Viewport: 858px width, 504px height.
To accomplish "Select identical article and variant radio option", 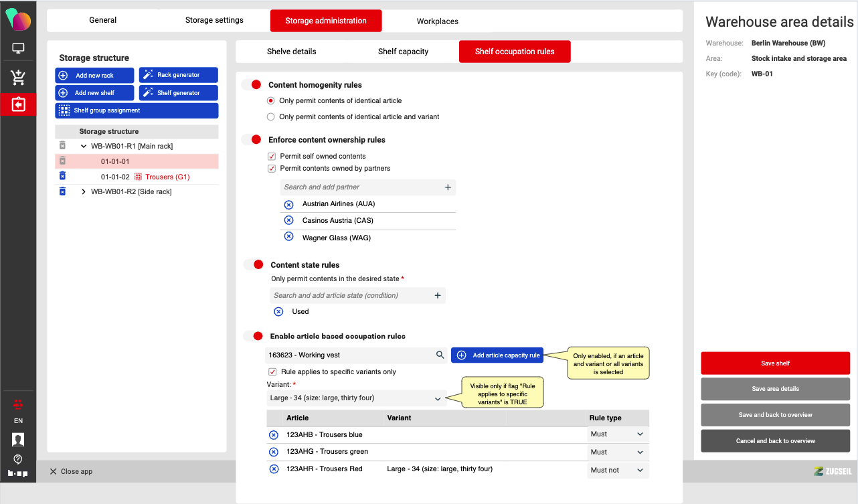I will [x=270, y=116].
